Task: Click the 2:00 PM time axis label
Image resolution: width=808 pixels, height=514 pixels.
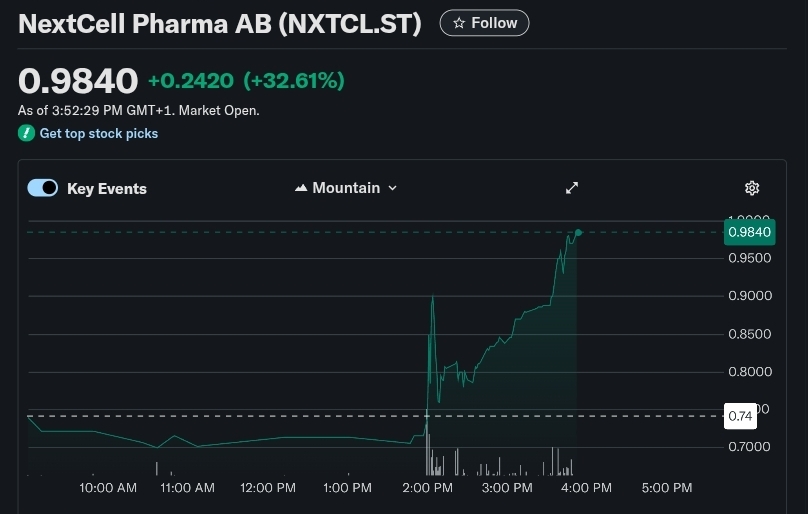Action: (428, 488)
